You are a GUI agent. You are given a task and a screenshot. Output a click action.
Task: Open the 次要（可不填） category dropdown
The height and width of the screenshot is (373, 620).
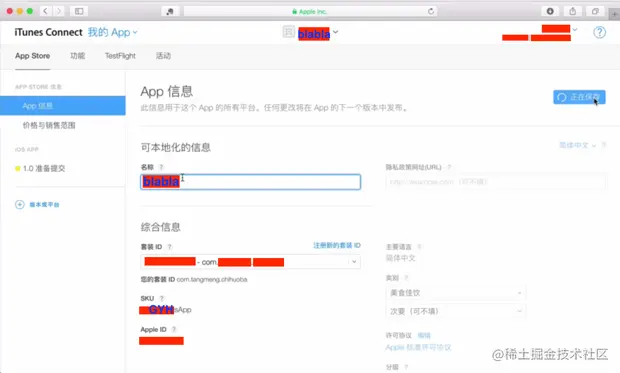tap(456, 311)
